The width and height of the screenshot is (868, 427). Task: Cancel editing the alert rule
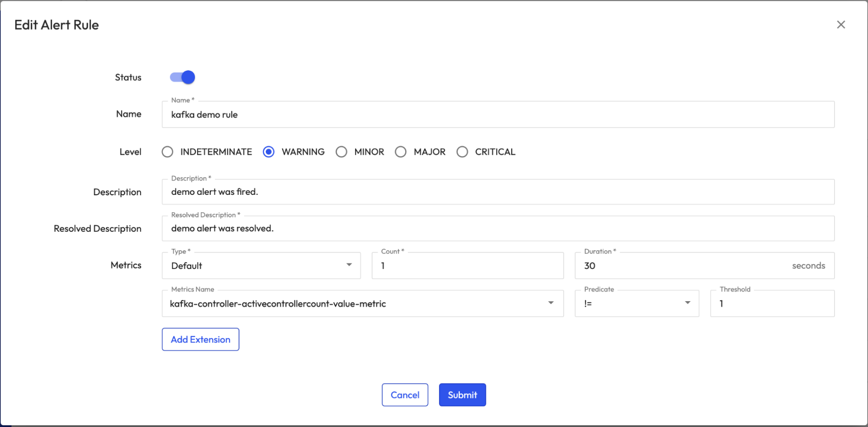[x=405, y=395]
